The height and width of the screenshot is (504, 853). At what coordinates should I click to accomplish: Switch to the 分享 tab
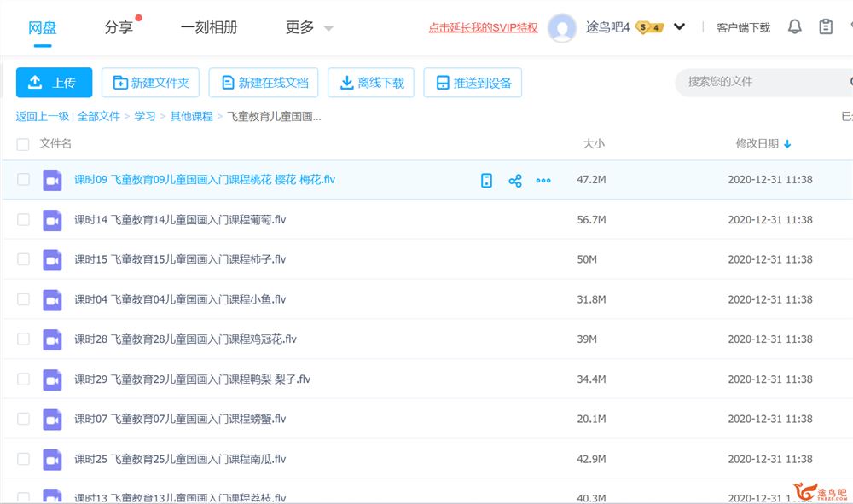[119, 27]
